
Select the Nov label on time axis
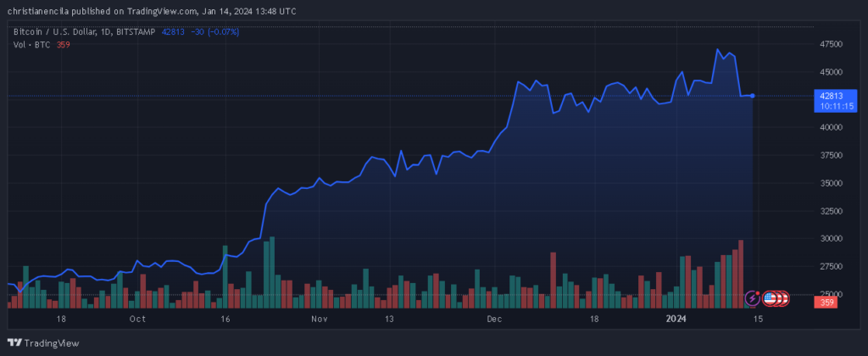coord(319,319)
